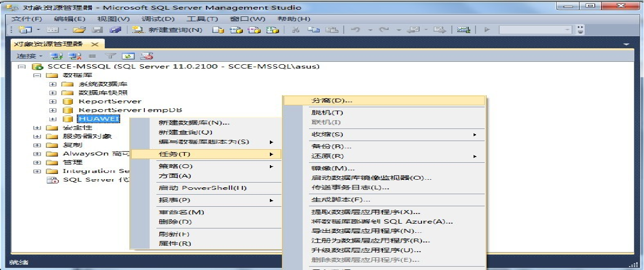Expand the ReportServerTempDB database node
644x270 pixels.
(53, 110)
